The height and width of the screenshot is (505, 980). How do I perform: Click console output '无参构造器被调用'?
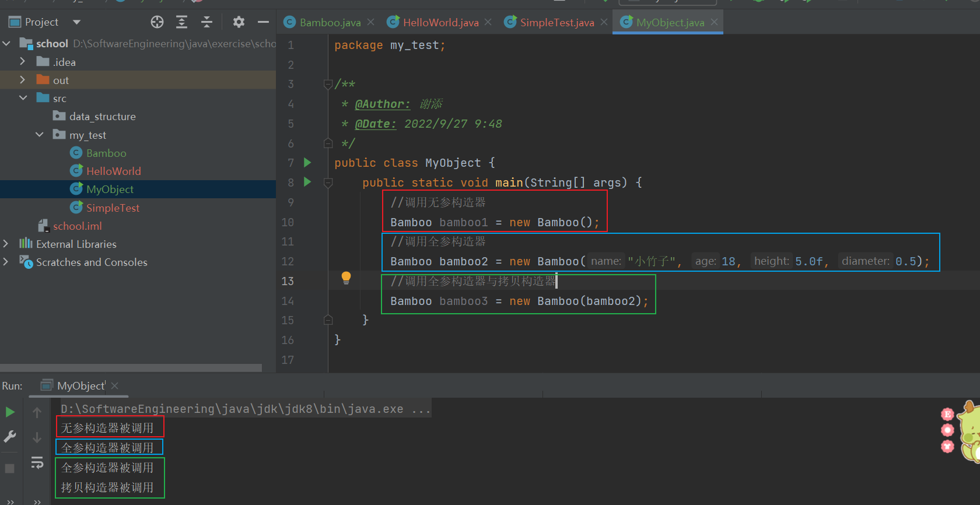point(107,428)
